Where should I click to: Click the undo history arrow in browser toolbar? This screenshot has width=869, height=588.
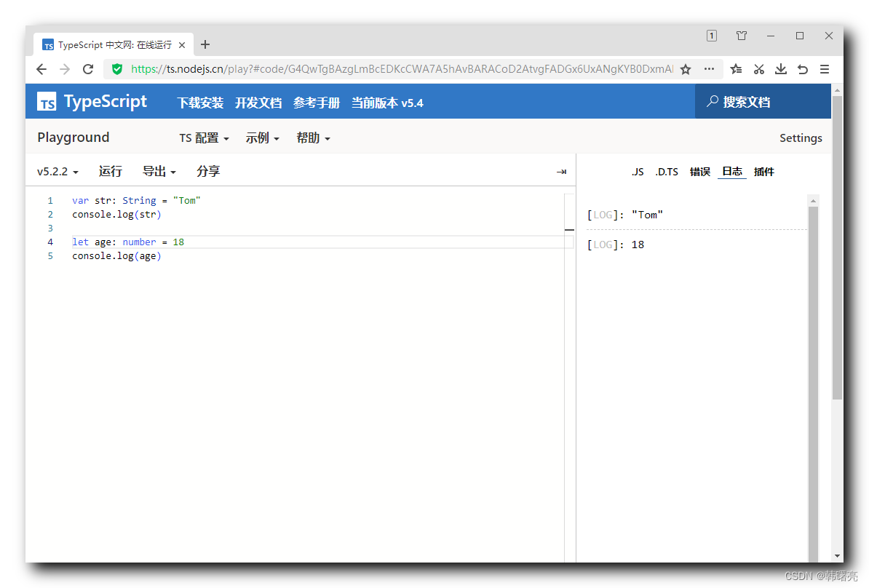802,69
